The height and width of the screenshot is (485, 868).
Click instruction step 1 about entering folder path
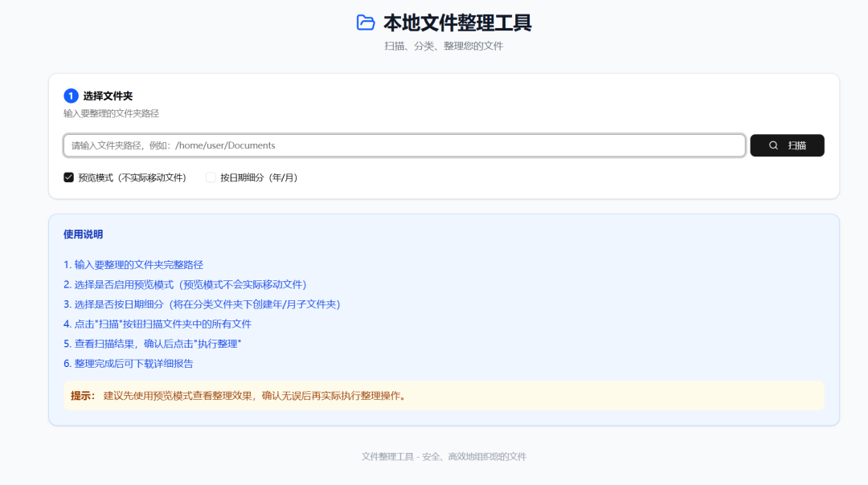(133, 264)
